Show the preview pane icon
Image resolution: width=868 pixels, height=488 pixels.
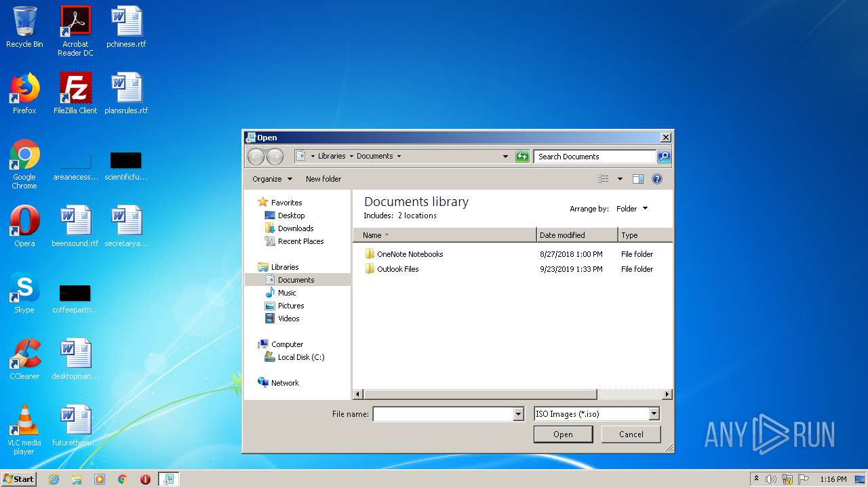[637, 179]
